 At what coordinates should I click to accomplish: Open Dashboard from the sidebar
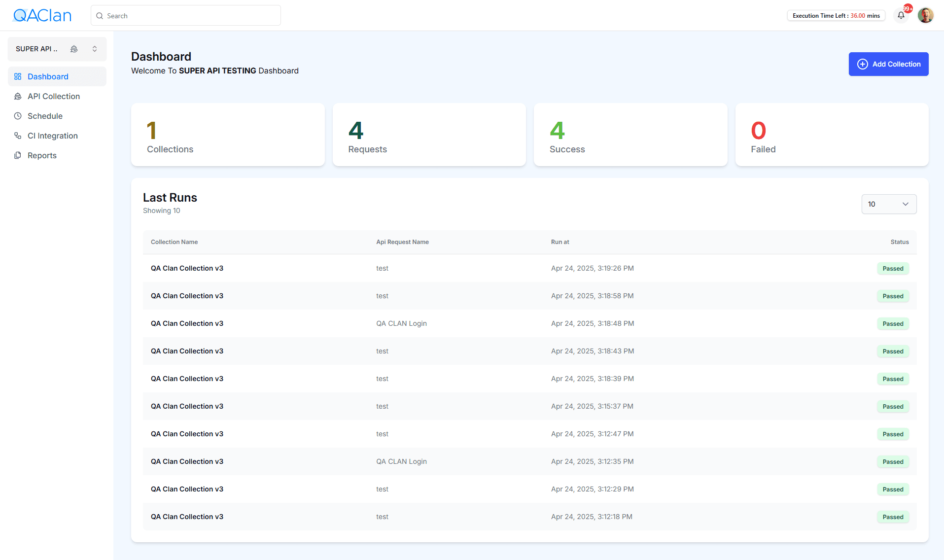click(57, 76)
